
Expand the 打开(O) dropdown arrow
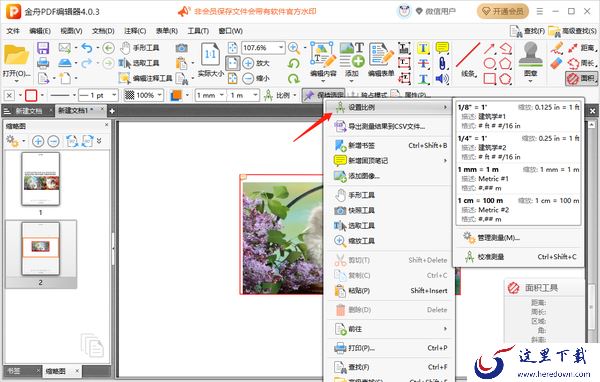point(16,81)
